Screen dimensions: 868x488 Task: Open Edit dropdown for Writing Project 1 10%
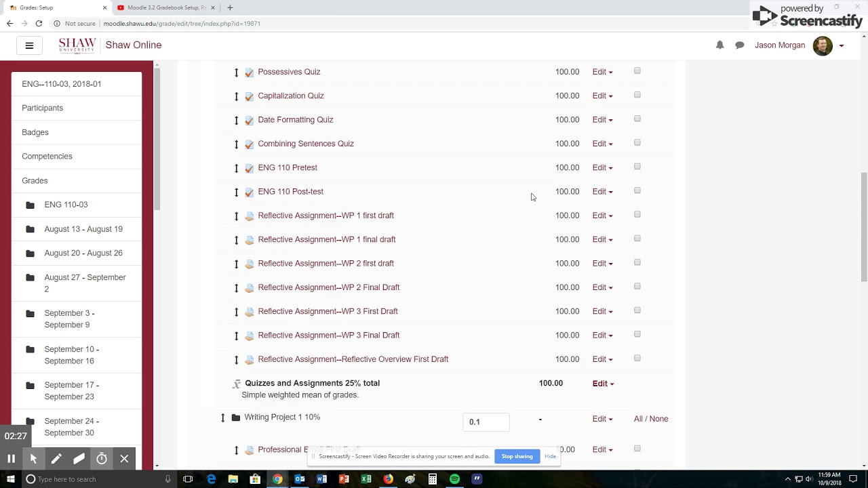[x=602, y=419]
